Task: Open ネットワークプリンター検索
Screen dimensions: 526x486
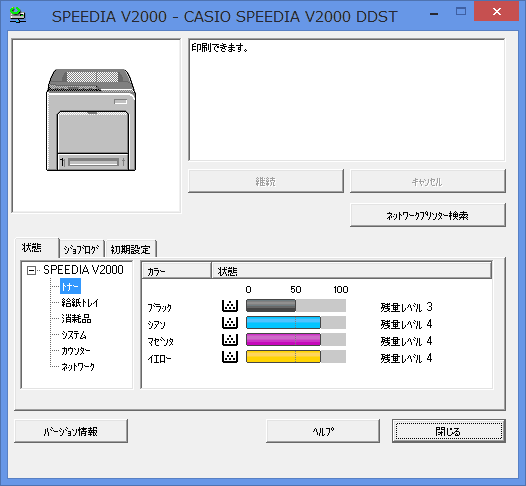Action: click(427, 215)
